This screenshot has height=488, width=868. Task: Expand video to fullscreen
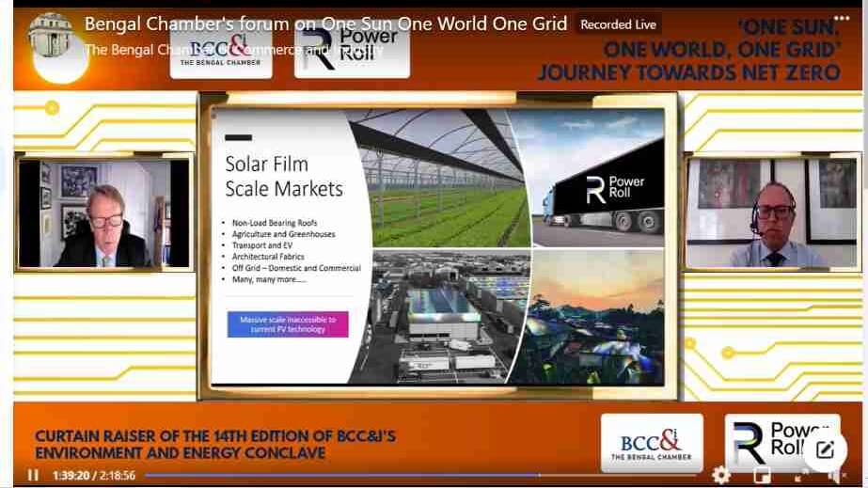[x=801, y=475]
